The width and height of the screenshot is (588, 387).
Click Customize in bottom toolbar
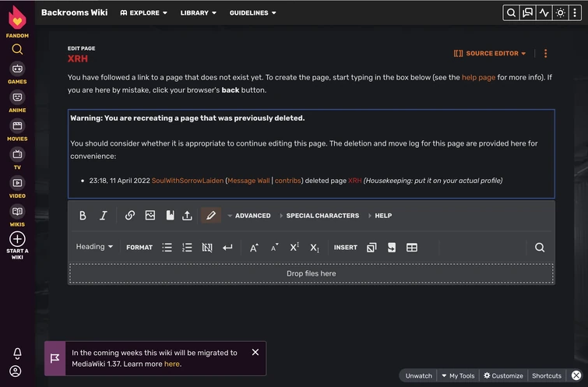[x=503, y=376]
